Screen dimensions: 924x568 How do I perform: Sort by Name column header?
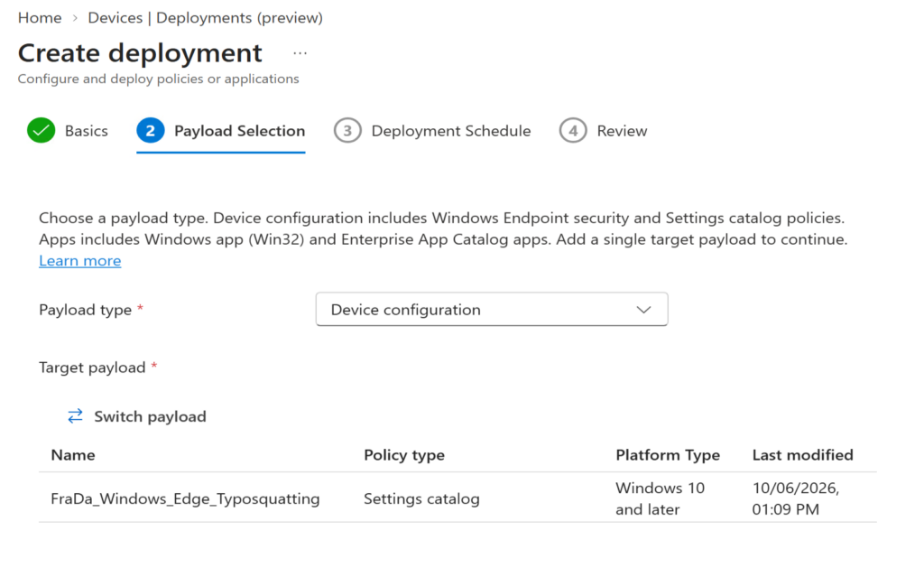[x=73, y=455]
